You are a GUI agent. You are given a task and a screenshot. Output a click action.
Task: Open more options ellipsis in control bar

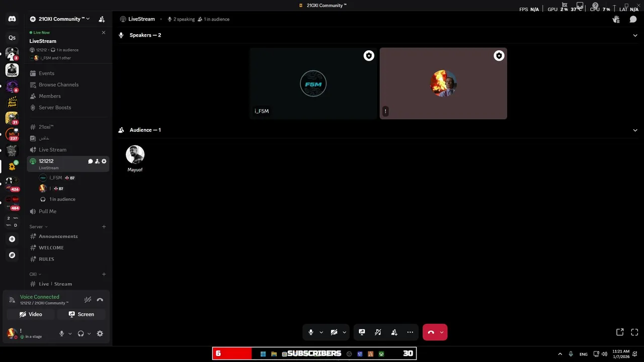tap(410, 332)
